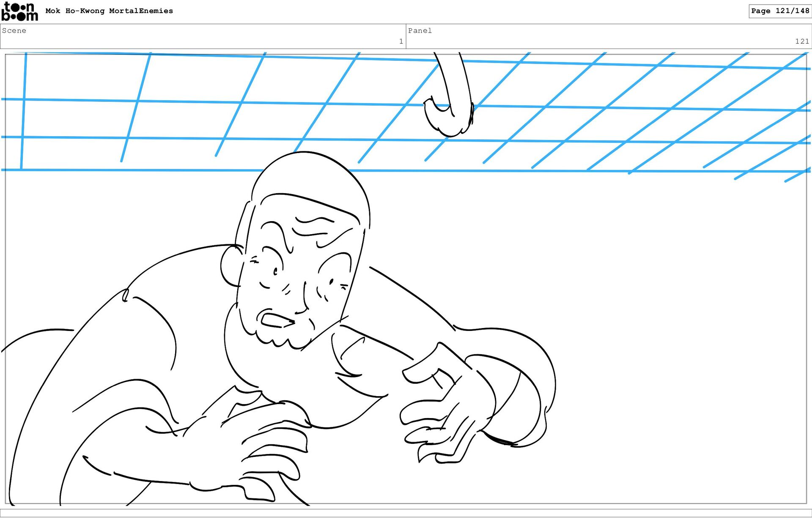Viewport: 812px width, 525px height.
Task: Click the Page 121/148 indicator box
Action: 780,11
